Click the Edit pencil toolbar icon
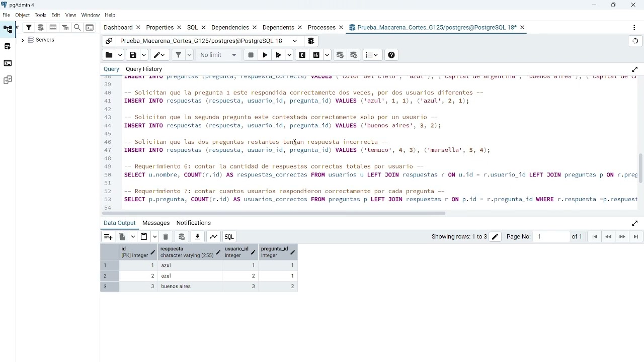Viewport: 644px width, 362px height. pos(160,55)
